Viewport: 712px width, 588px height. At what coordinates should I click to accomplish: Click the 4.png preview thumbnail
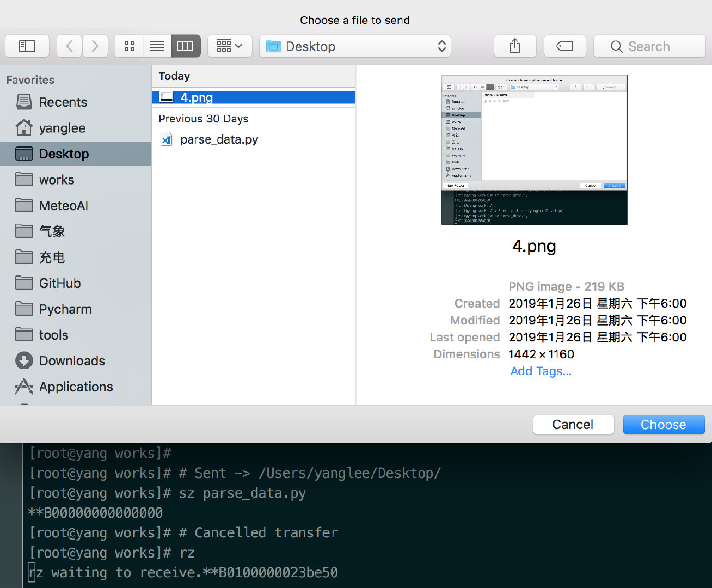[x=534, y=150]
